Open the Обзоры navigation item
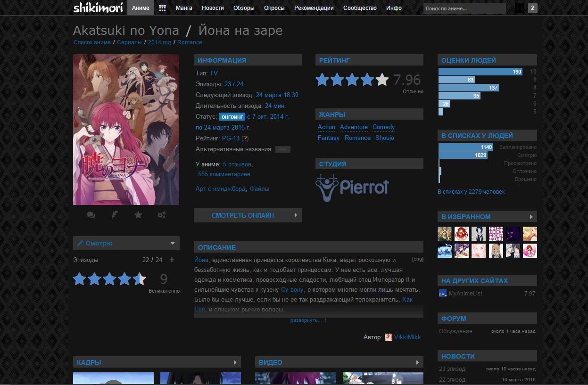The image size is (588, 385). [244, 8]
